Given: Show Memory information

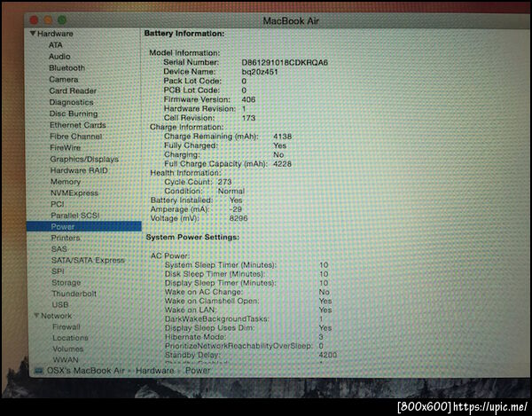Looking at the screenshot, I should point(66,182).
